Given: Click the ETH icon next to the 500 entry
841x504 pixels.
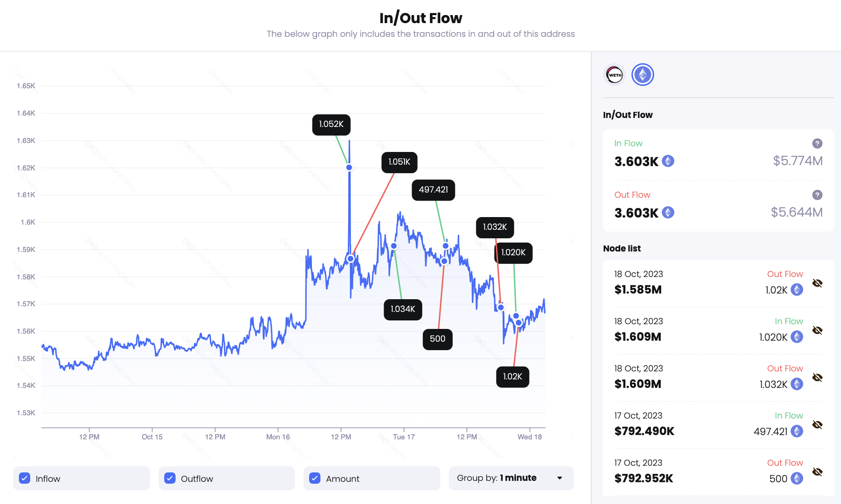Looking at the screenshot, I should point(797,478).
